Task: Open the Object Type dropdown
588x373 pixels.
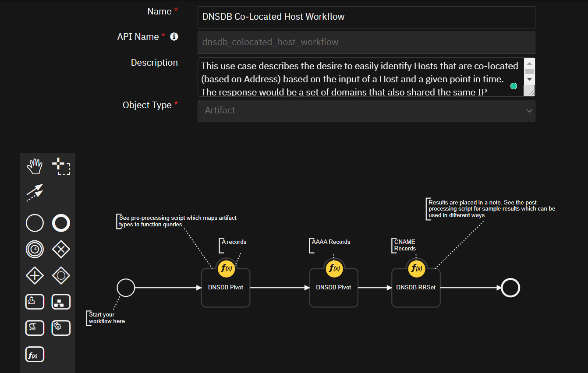Action: tap(366, 110)
